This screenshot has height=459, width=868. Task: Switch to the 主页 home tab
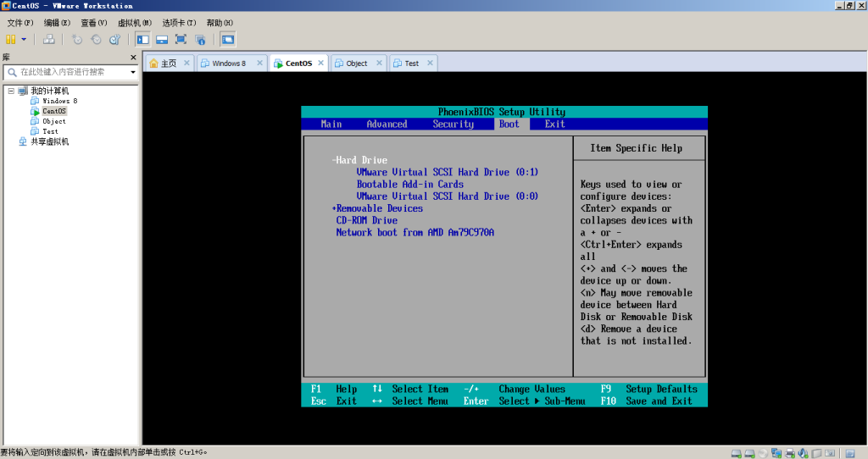[169, 63]
